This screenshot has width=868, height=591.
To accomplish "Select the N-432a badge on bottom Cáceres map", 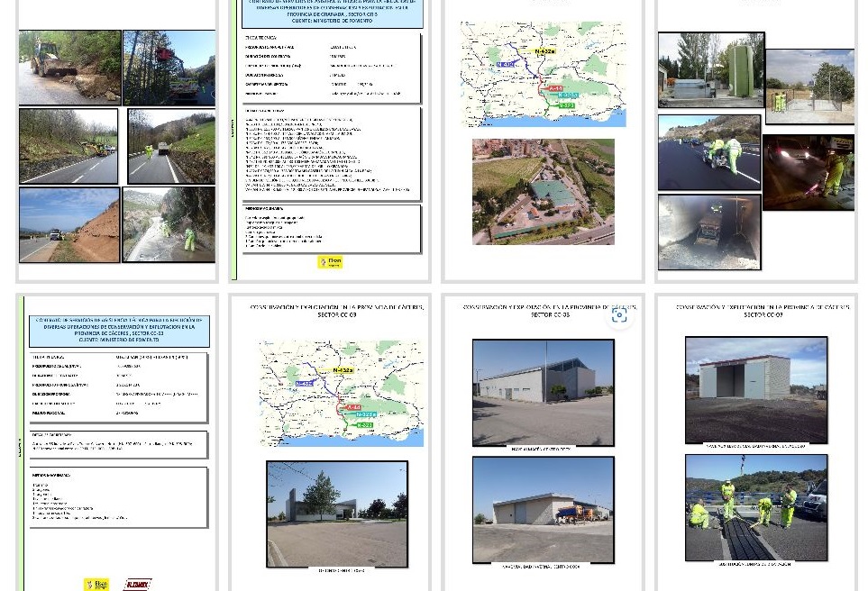I will 343,370.
